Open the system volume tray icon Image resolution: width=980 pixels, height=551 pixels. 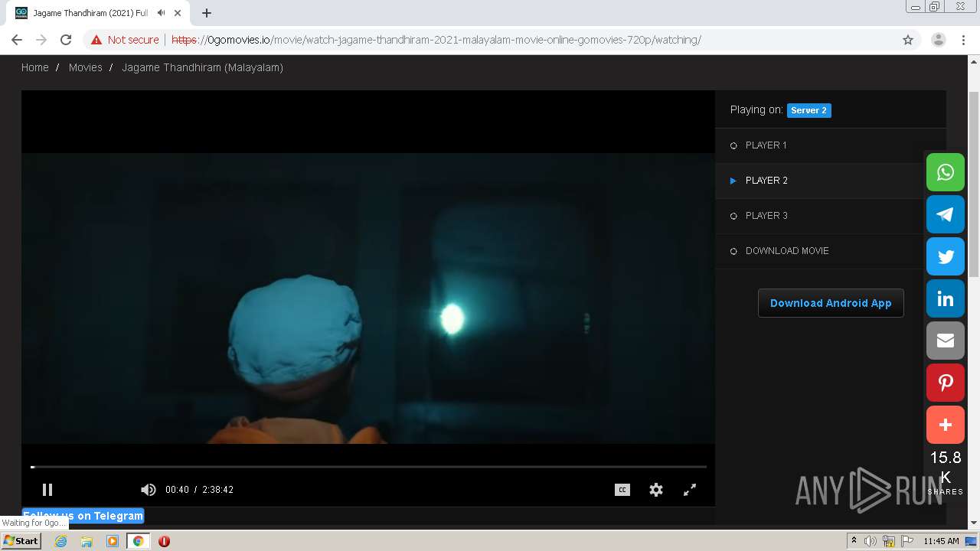coord(871,541)
